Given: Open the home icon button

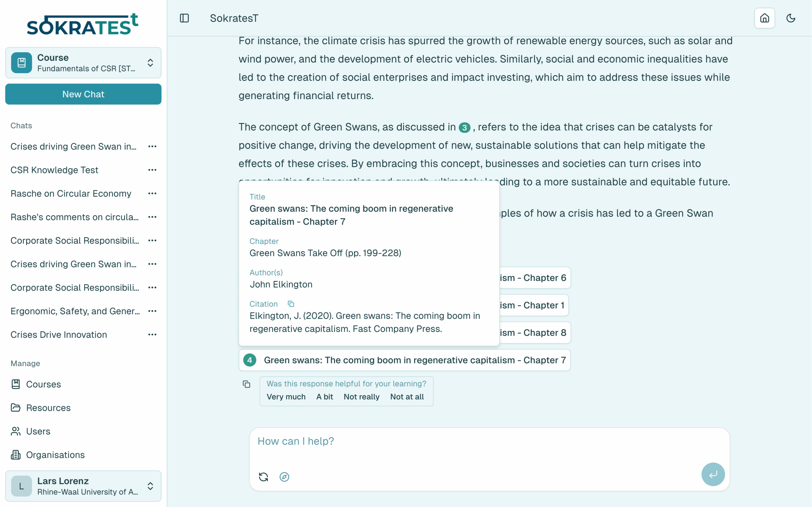Looking at the screenshot, I should click(764, 18).
